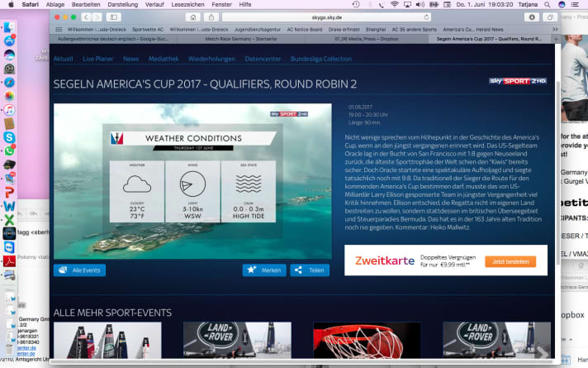This screenshot has width=588, height=368.
Task: Open the Safari home page button
Action: click(x=193, y=17)
